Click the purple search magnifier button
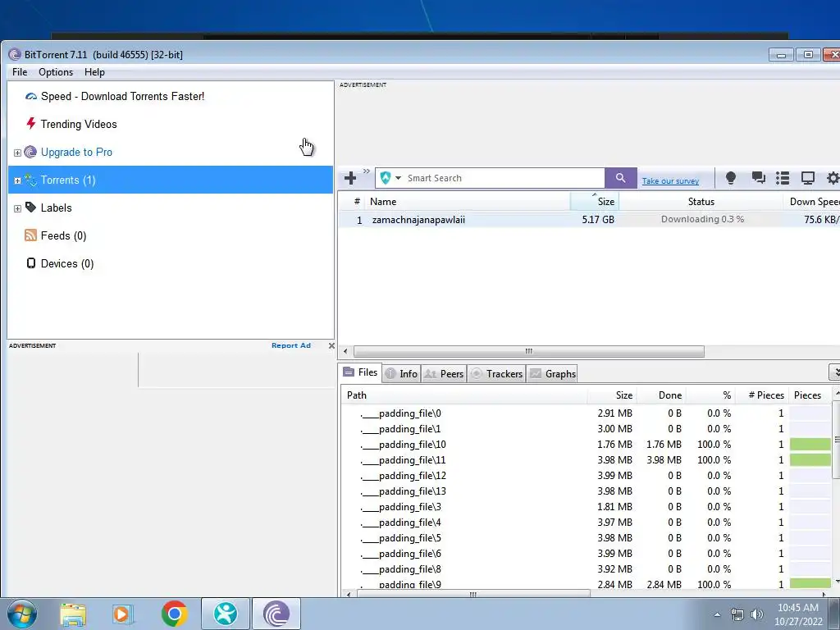 pos(620,178)
